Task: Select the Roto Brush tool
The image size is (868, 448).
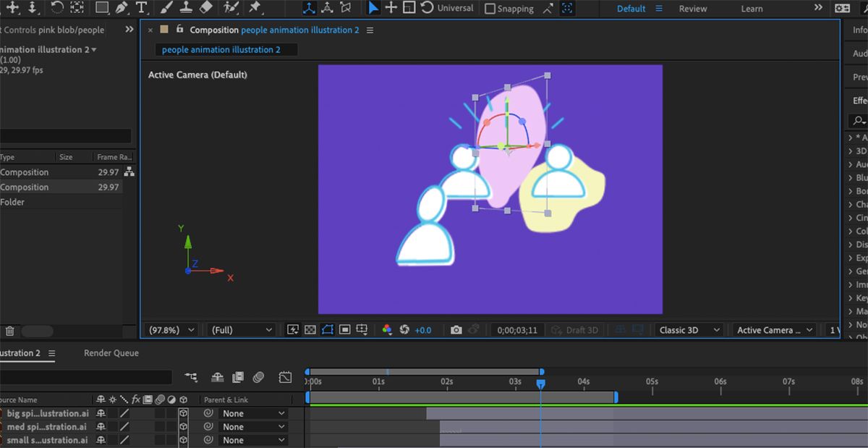Action: (231, 9)
